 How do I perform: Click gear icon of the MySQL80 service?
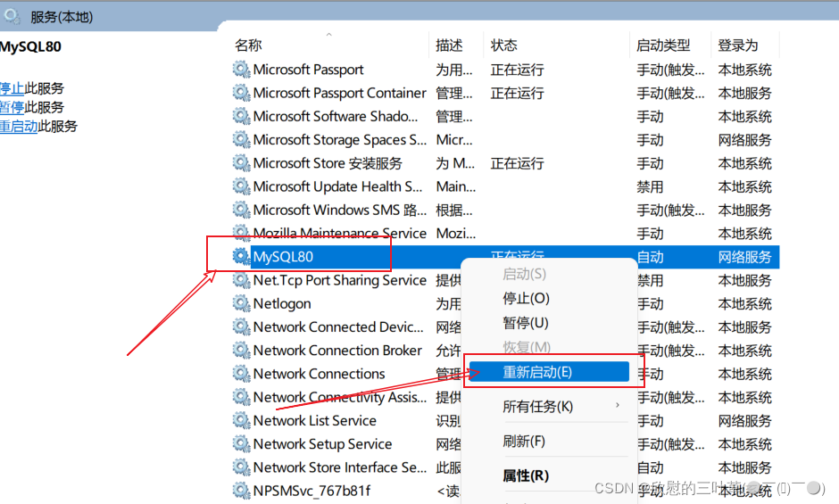[241, 257]
